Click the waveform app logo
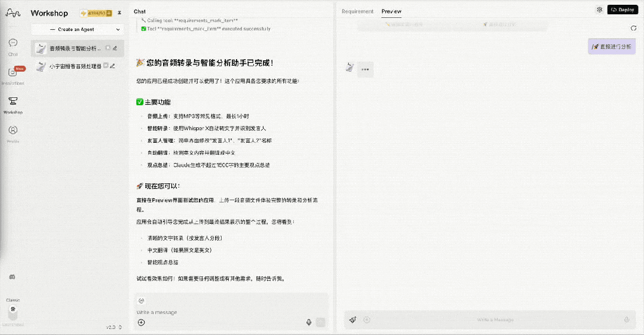 13,13
